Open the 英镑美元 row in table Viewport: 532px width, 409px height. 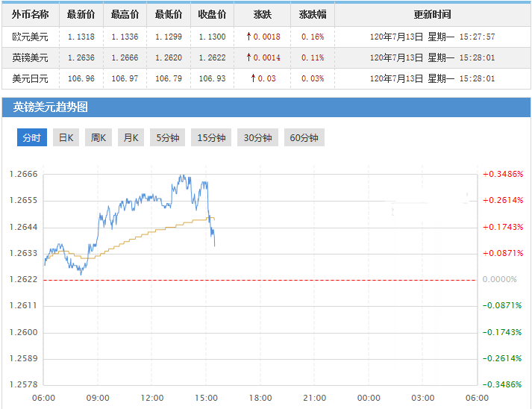pyautogui.click(x=31, y=57)
